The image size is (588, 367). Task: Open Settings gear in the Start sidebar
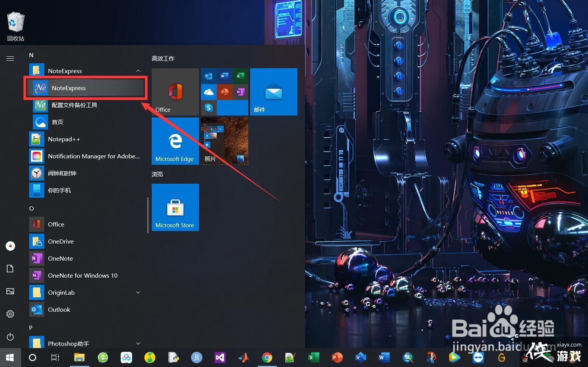tap(10, 314)
